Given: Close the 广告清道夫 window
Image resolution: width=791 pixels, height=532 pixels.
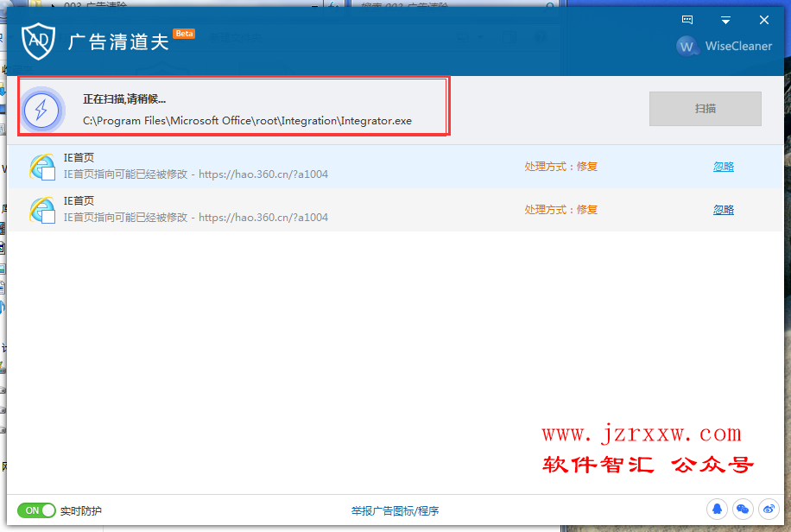Looking at the screenshot, I should point(763,20).
